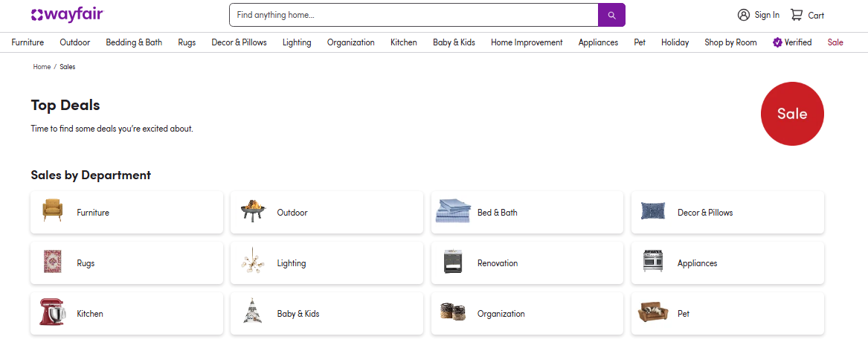Open the Pet sales department card
This screenshot has width=868, height=348.
pyautogui.click(x=727, y=314)
